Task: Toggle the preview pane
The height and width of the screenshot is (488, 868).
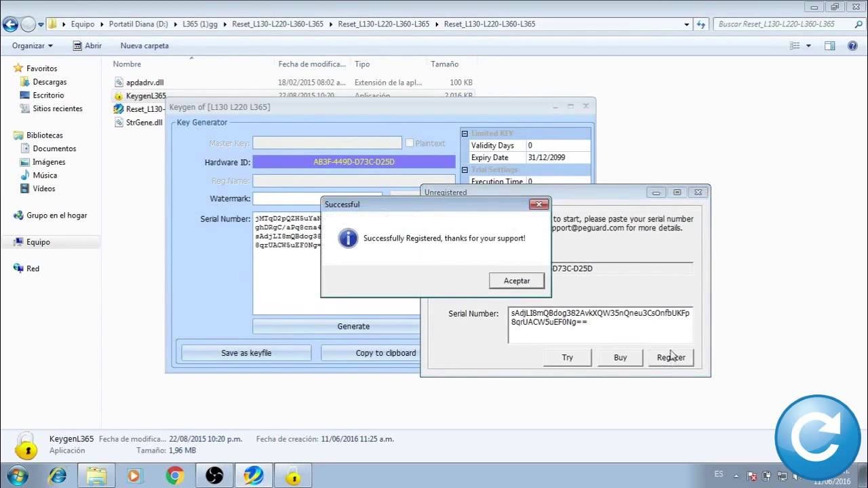Action: pyautogui.click(x=829, y=45)
